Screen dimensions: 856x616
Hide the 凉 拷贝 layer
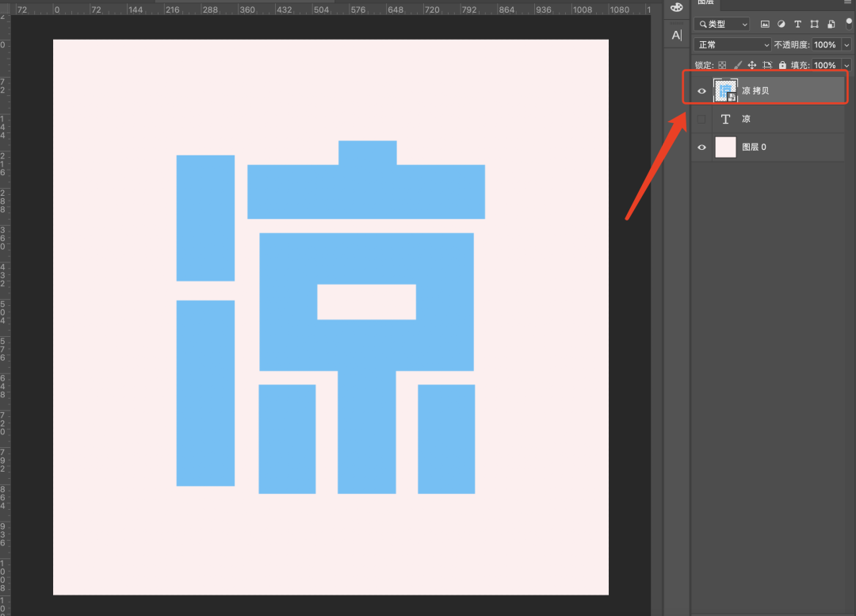coord(701,91)
